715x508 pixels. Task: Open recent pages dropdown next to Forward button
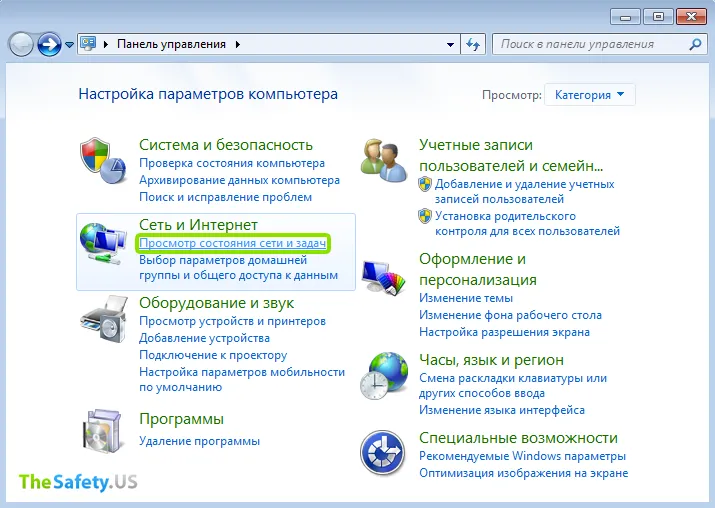[x=69, y=45]
